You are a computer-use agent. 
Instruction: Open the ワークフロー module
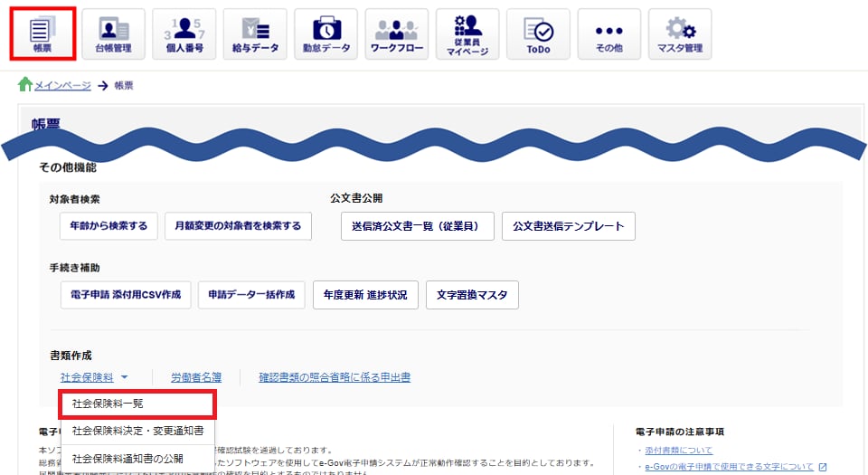pyautogui.click(x=396, y=34)
